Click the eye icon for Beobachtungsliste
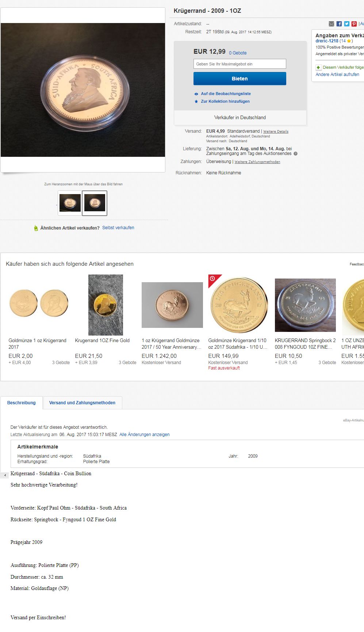The width and height of the screenshot is (364, 632). [196, 94]
